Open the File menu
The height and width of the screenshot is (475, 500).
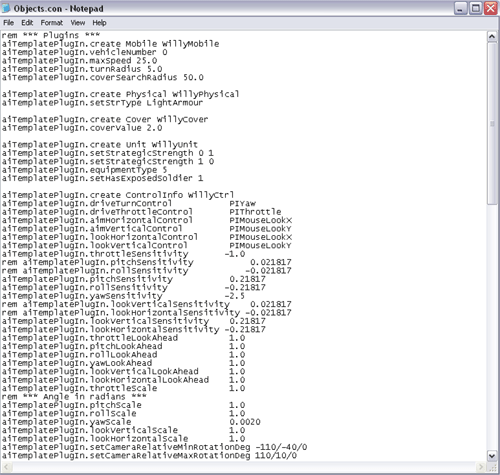(8, 23)
